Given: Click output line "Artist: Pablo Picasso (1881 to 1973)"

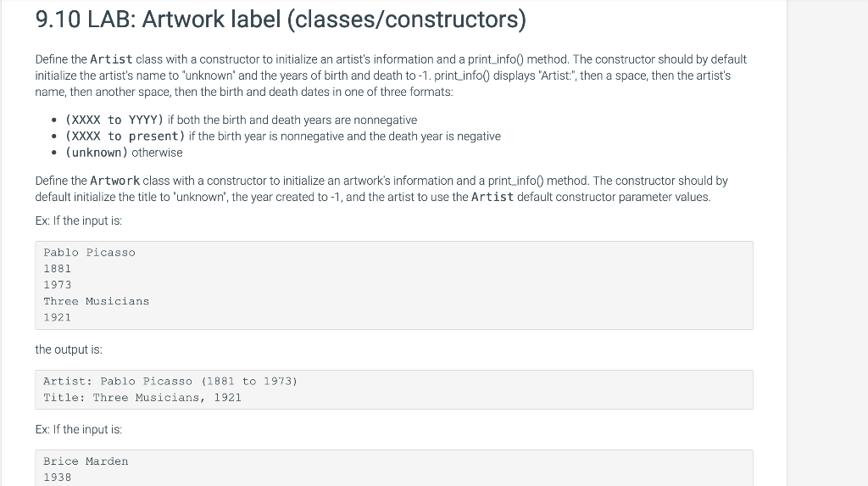Looking at the screenshot, I should tap(170, 382).
